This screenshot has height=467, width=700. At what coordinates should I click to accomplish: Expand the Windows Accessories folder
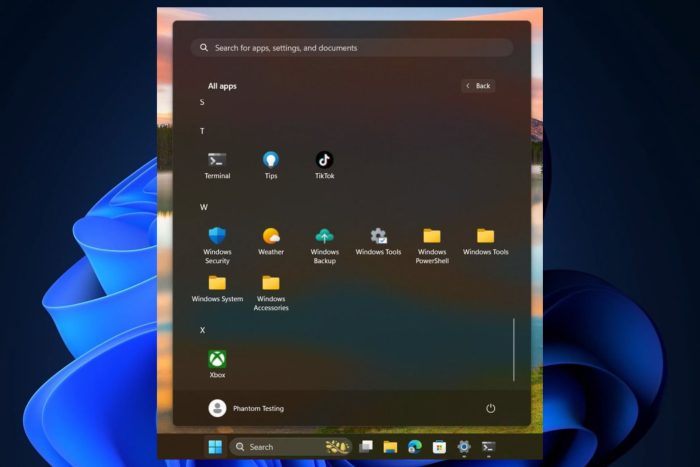[271, 293]
